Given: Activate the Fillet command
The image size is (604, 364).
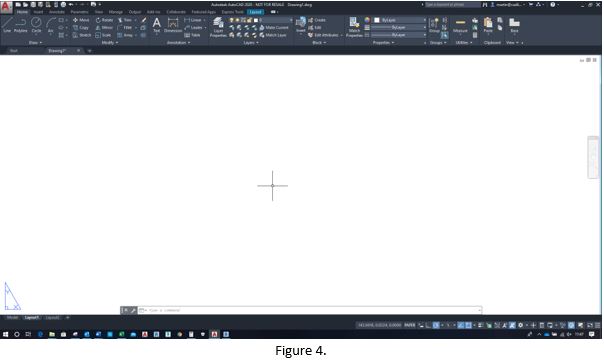Looking at the screenshot, I should click(125, 28).
